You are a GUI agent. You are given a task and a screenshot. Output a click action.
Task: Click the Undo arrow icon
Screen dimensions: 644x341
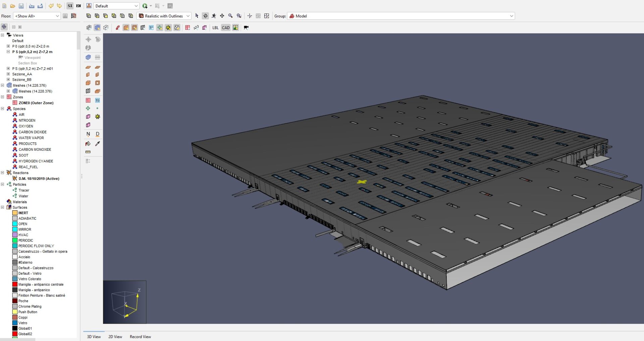[x=51, y=6]
